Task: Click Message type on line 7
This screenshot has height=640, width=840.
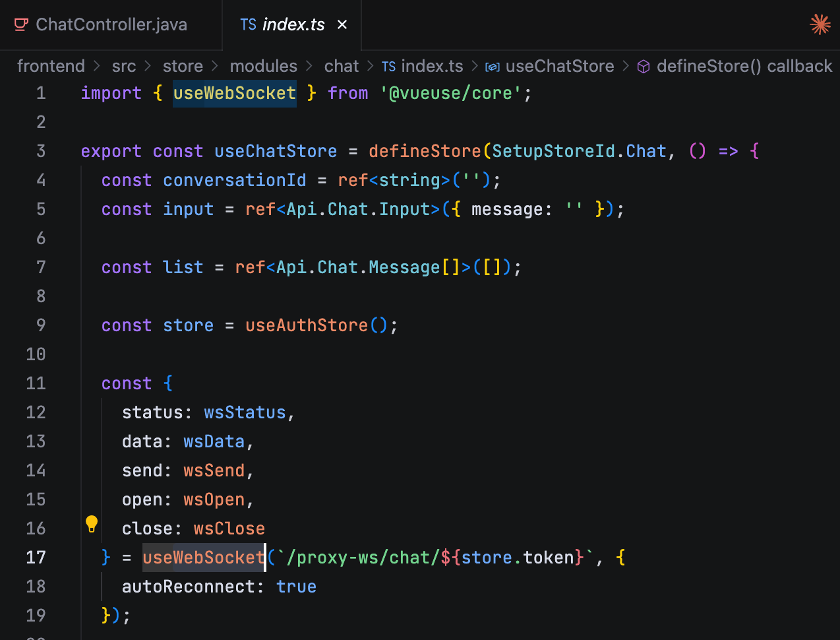Action: coord(404,267)
